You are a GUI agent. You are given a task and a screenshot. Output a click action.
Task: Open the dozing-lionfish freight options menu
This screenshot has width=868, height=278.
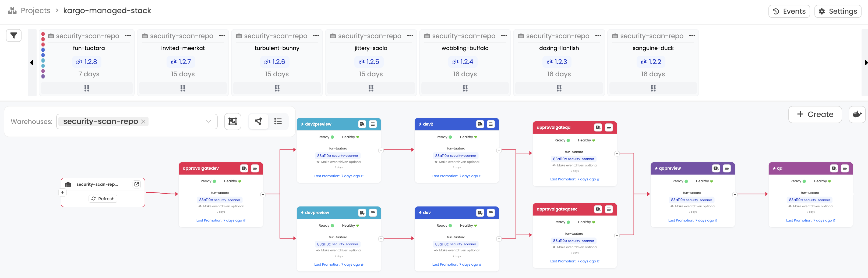tap(598, 36)
